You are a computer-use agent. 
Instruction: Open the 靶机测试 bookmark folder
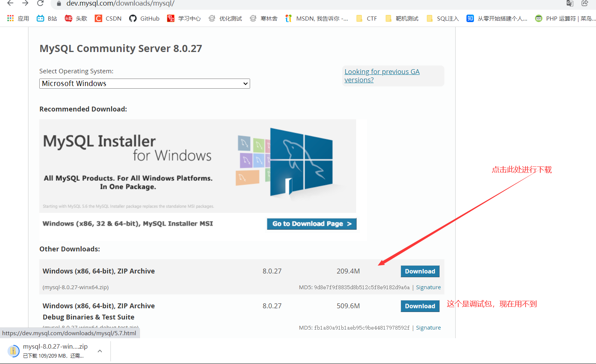click(x=402, y=18)
